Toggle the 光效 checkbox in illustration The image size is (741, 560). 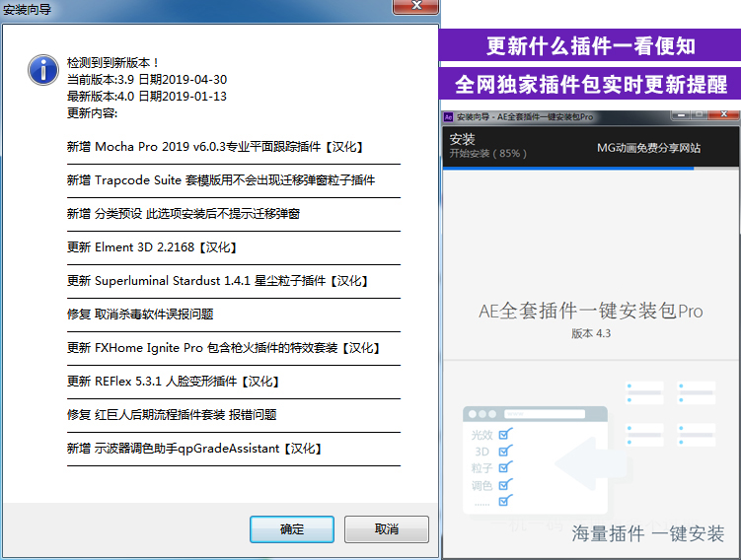click(x=505, y=434)
